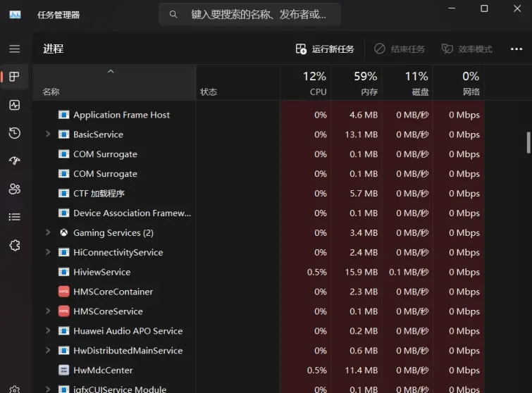Click 效率模式 (Efficiency mode) button
532x393 pixels.
click(467, 49)
